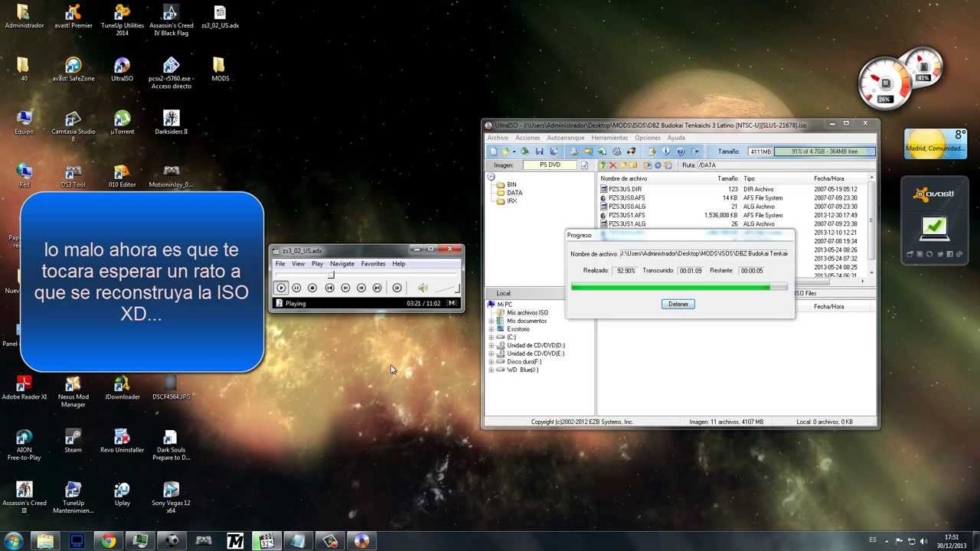
Task: Open the Sony Vegas 12 desktop icon
Action: [171, 497]
